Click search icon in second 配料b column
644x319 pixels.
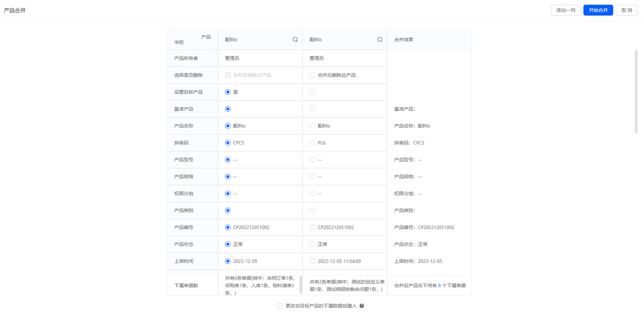(380, 40)
